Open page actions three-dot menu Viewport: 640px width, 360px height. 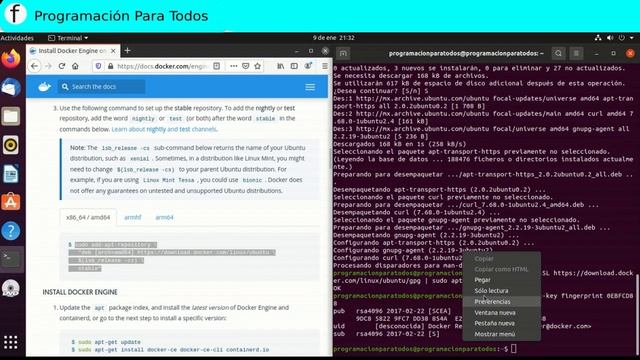(x=233, y=66)
